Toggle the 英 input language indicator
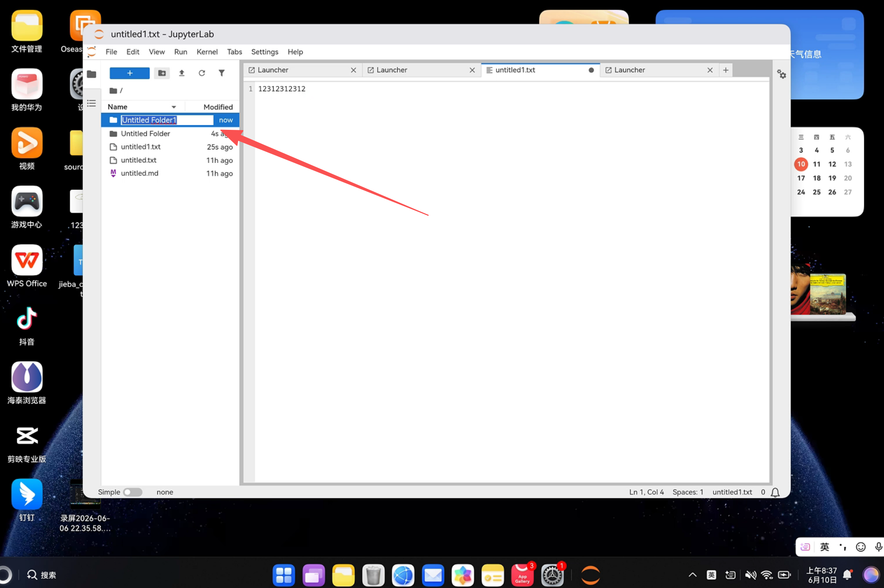Image resolution: width=884 pixels, height=588 pixels. pyautogui.click(x=712, y=575)
